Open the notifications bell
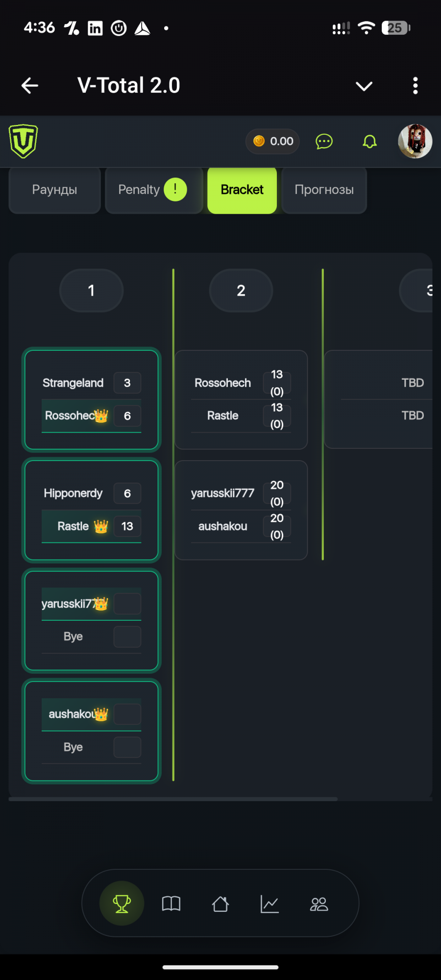Image resolution: width=441 pixels, height=980 pixels. click(x=369, y=142)
